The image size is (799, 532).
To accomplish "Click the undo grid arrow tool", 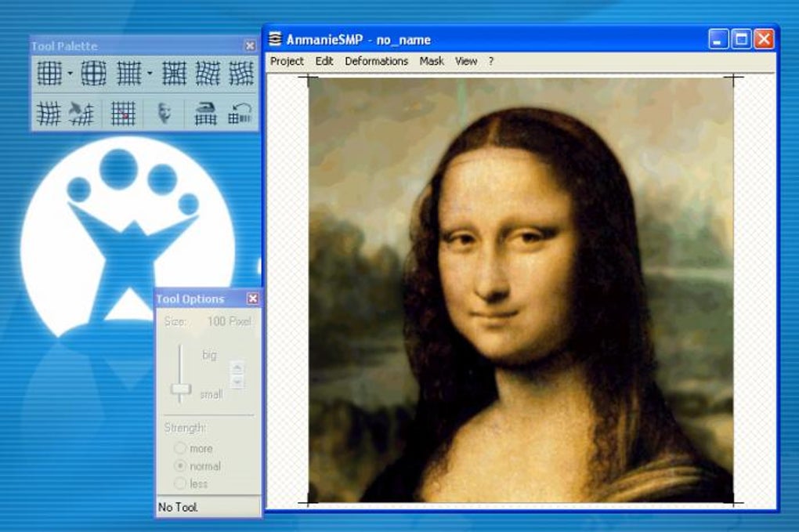I will click(x=240, y=113).
